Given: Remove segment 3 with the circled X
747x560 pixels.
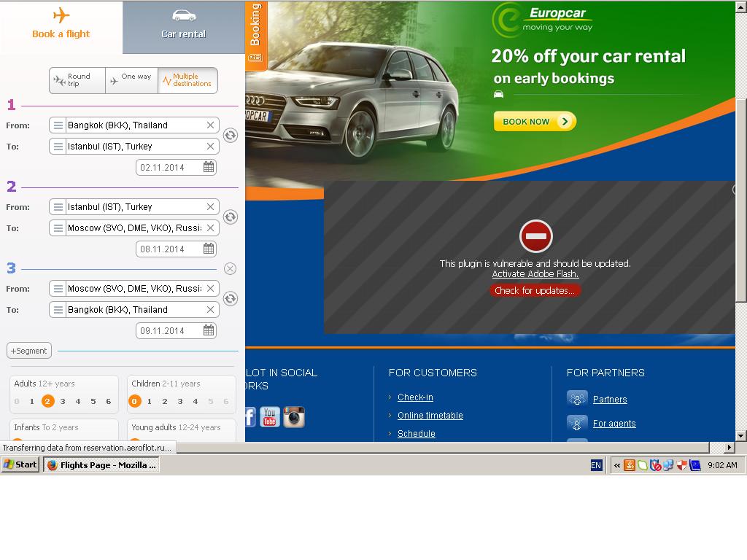Looking at the screenshot, I should 230,268.
